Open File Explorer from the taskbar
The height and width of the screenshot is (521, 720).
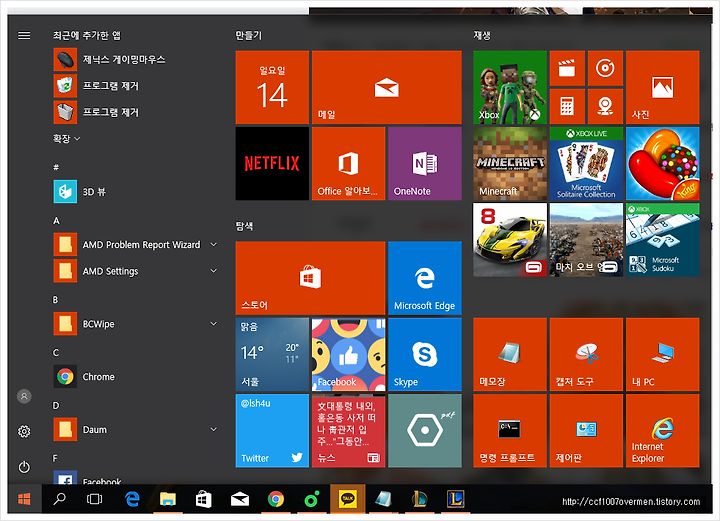pos(168,499)
